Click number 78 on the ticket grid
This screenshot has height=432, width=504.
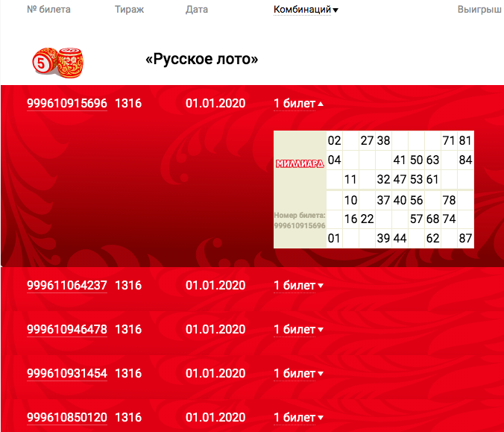(449, 201)
